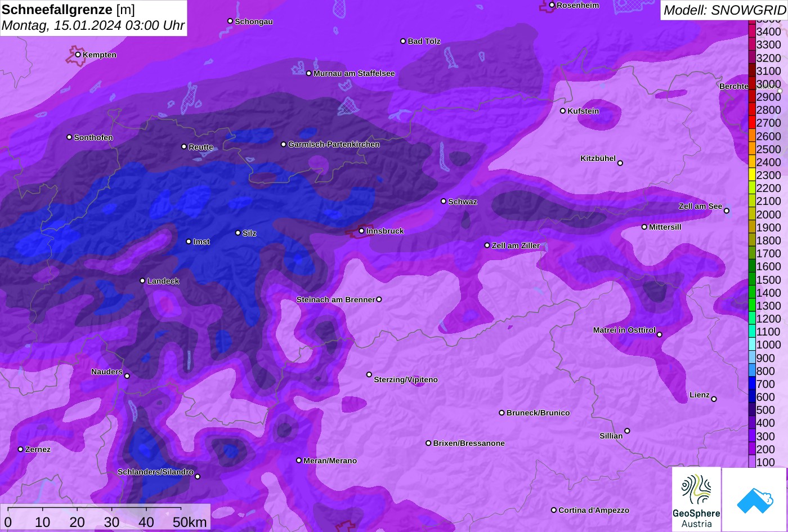Click the 'Murnau am Staffelsee' label
788x532 pixels.
point(354,74)
